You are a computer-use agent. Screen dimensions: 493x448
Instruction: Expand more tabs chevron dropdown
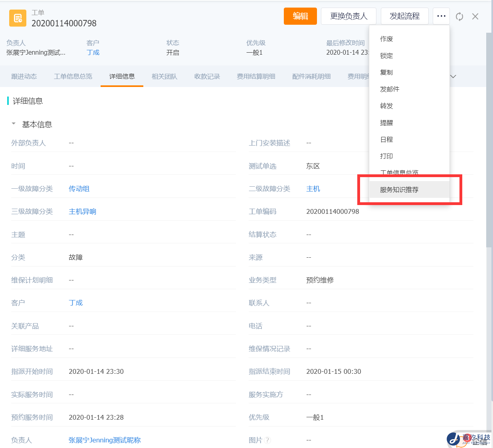point(453,76)
